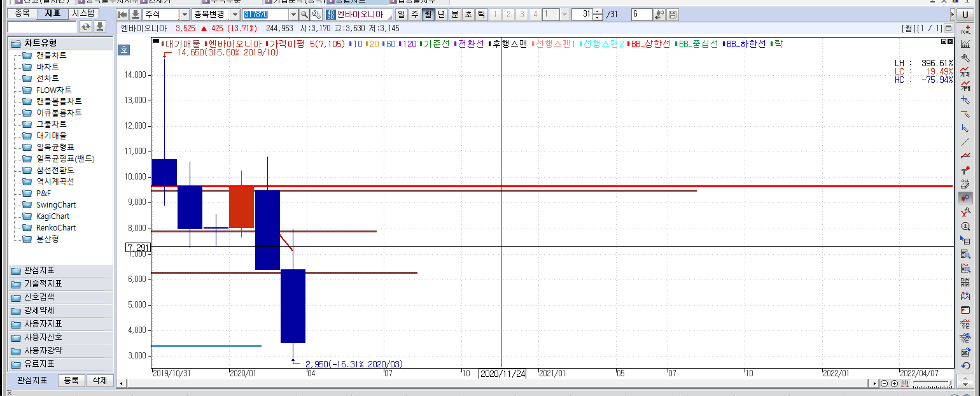Select the crosshair line drawing tool
The height and width of the screenshot is (396, 980).
(x=965, y=100)
